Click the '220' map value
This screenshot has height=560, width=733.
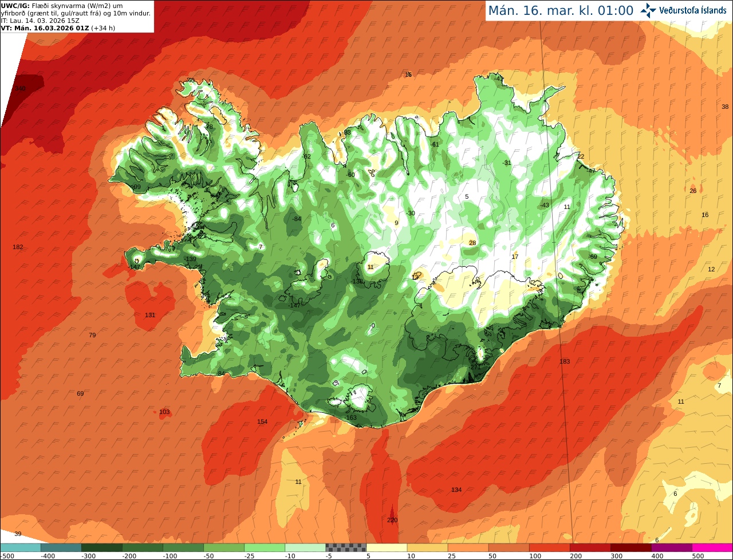392,520
